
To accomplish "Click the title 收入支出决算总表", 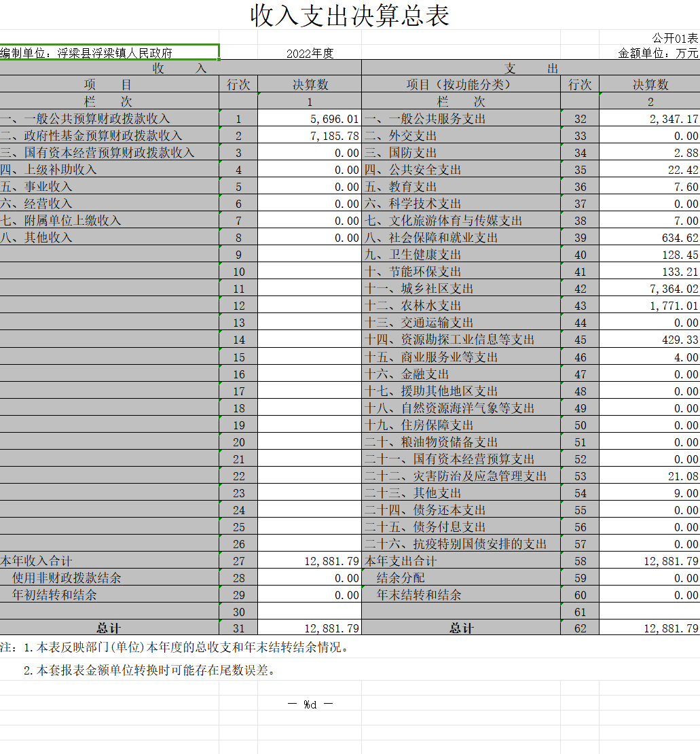I will [350, 16].
